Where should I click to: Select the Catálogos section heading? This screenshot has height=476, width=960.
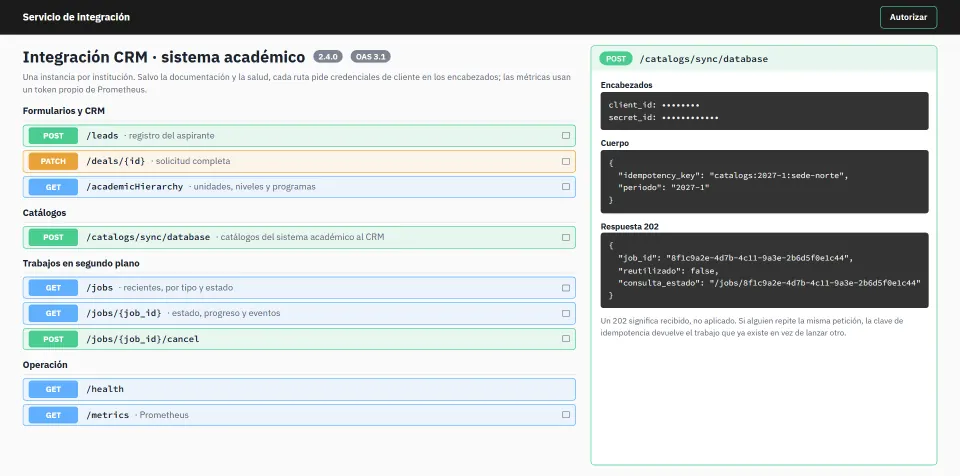[x=44, y=213]
